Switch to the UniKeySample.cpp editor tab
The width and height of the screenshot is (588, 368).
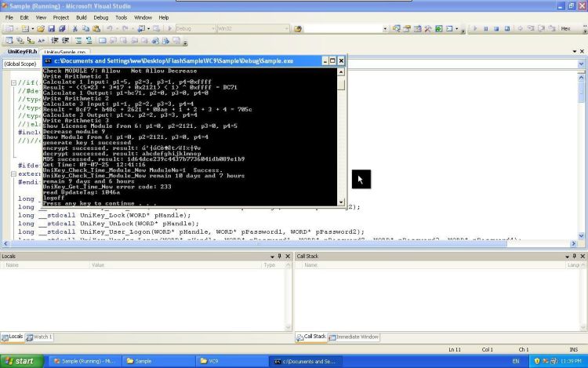click(65, 52)
